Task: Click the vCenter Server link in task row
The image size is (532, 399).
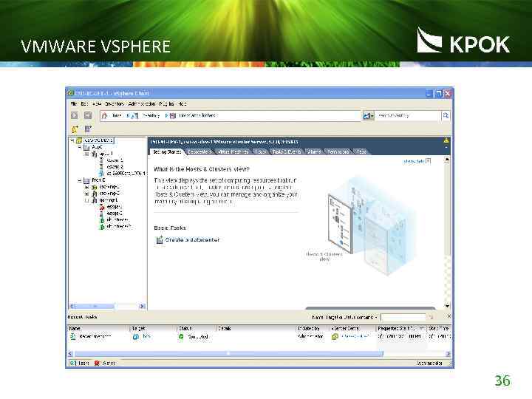Action: (355, 337)
